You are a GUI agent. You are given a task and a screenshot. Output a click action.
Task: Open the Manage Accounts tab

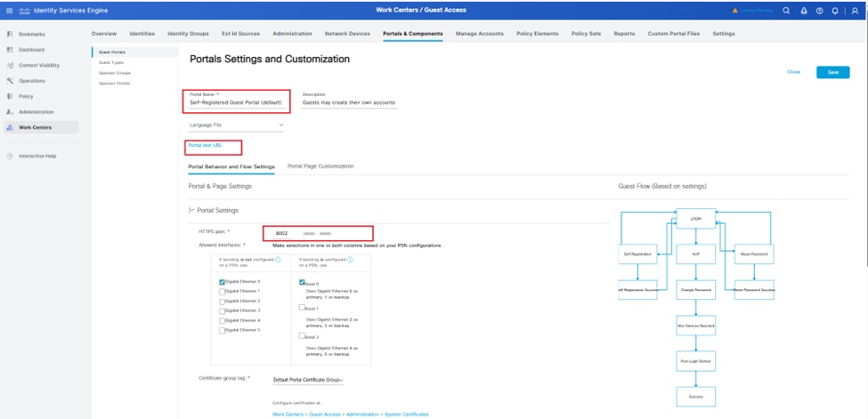pos(479,34)
